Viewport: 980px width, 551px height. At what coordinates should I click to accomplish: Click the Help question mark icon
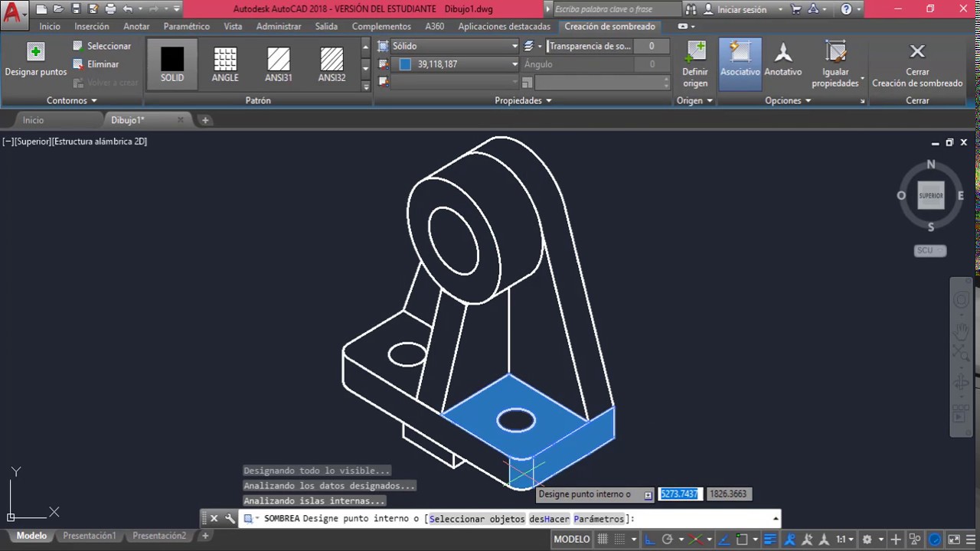click(x=846, y=9)
